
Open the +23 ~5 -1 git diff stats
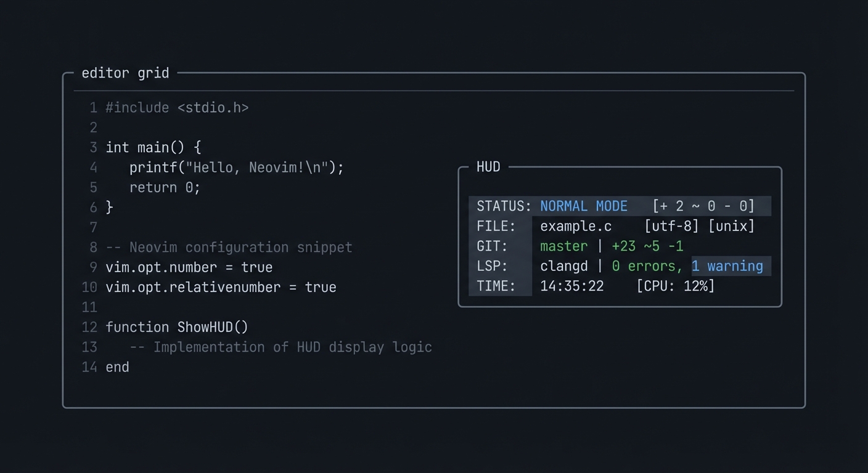[x=649, y=246]
